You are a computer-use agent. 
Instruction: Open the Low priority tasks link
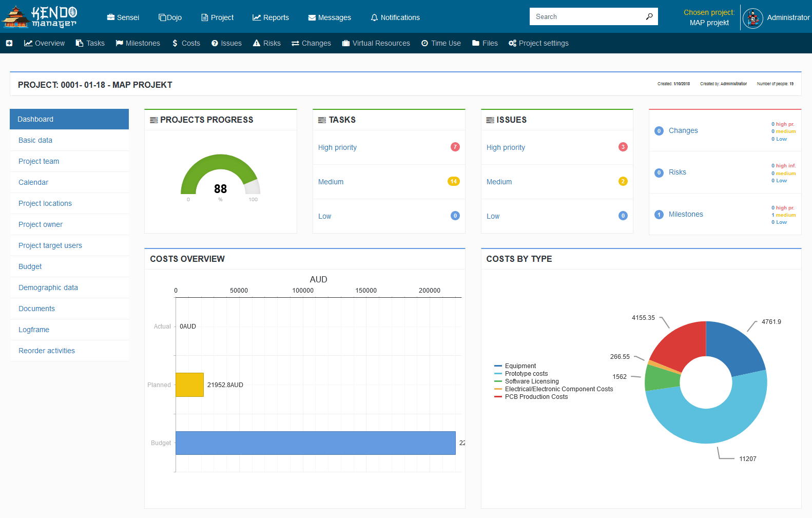(x=324, y=216)
